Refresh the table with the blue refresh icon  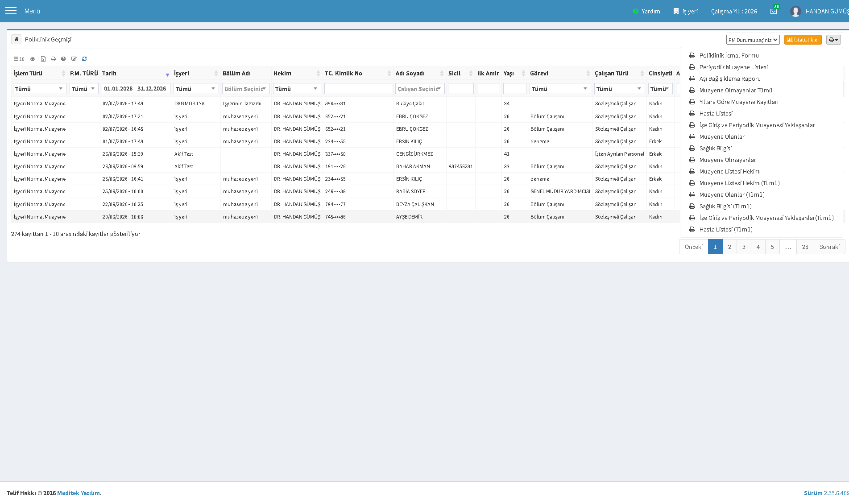[x=84, y=59]
